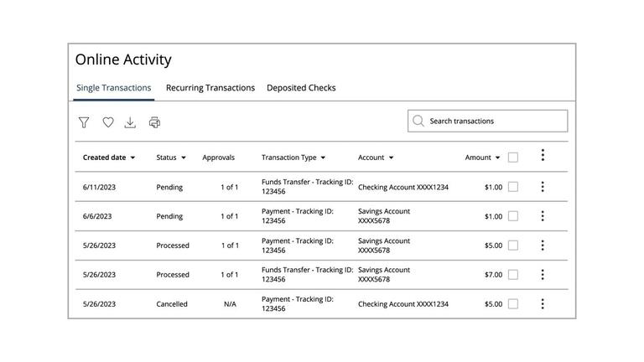Open the filter funnel icon

point(84,122)
